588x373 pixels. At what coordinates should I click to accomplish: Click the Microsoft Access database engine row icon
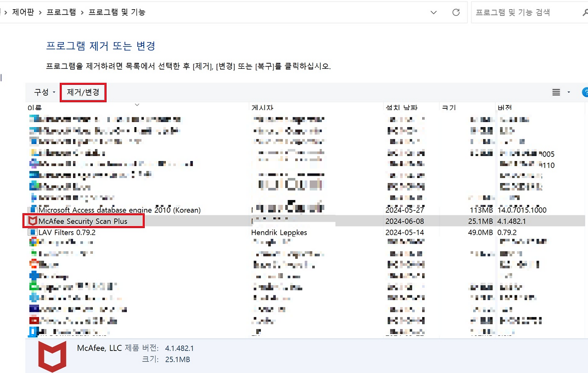click(33, 210)
